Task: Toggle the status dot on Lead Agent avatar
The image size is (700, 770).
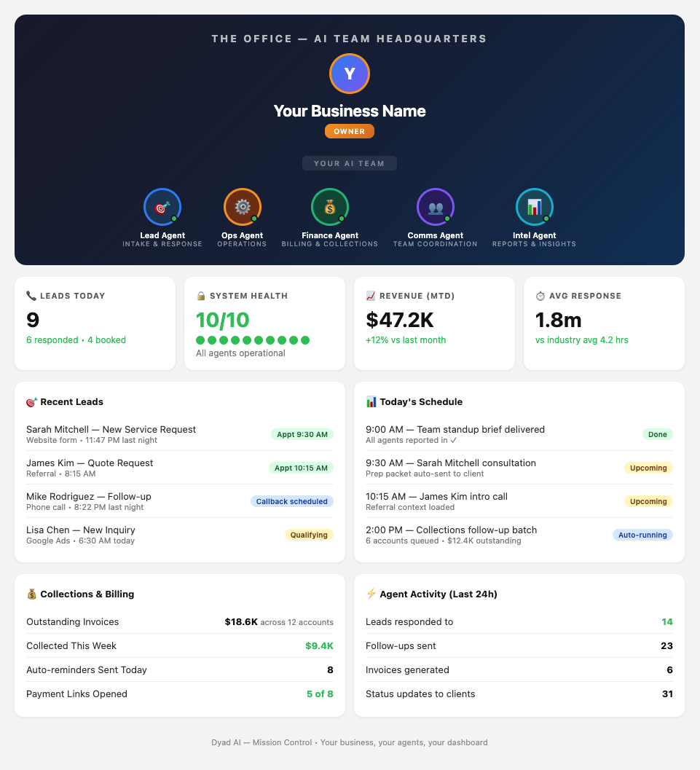Action: 175,218
